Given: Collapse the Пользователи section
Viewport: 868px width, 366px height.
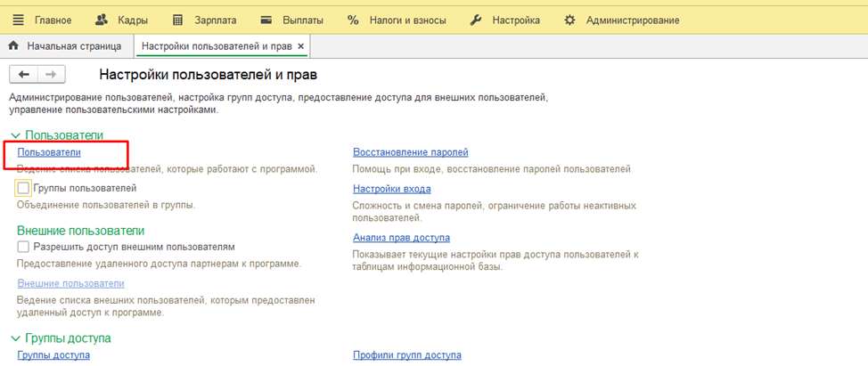Looking at the screenshot, I should [x=15, y=136].
